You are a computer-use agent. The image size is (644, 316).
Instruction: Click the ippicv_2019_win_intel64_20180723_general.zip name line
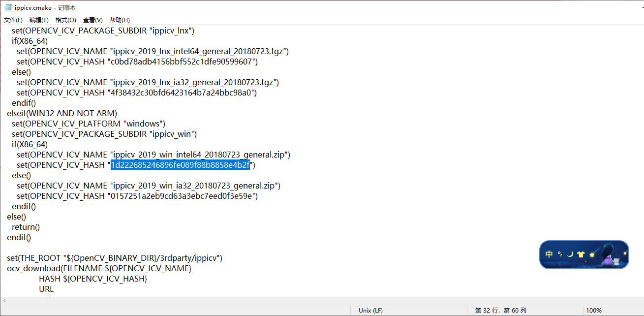point(153,155)
